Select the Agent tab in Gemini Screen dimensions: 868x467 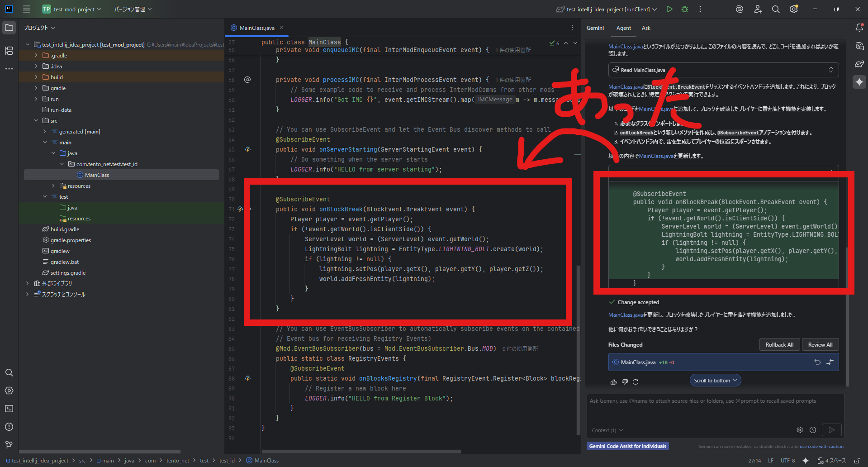click(x=623, y=28)
